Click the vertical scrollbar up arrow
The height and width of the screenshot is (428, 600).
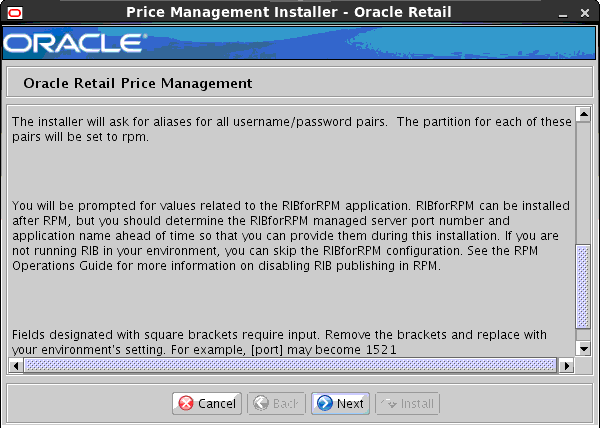(584, 114)
